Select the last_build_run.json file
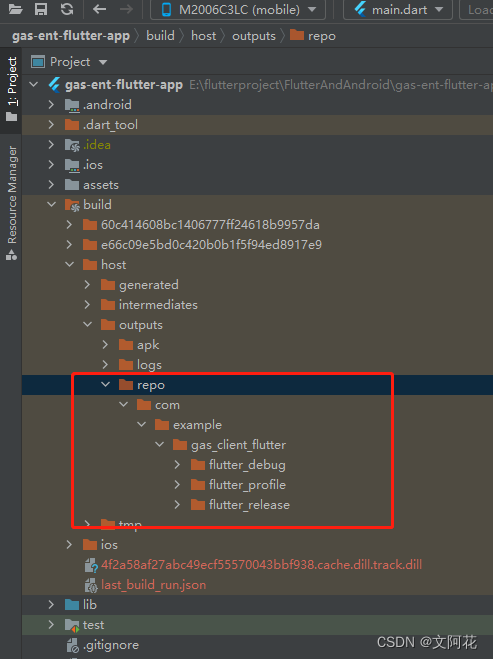The width and height of the screenshot is (493, 659). (153, 585)
